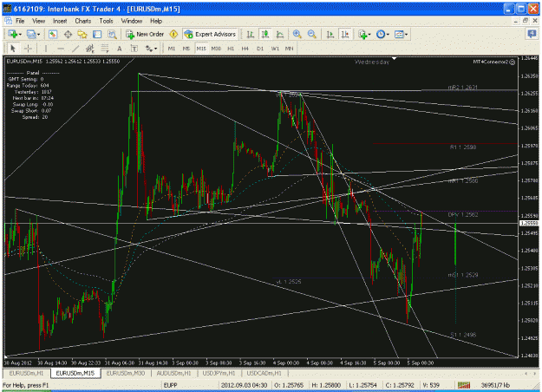This screenshot has width=542, height=392.
Task: Select the Crosshair tool
Action: click(28, 49)
